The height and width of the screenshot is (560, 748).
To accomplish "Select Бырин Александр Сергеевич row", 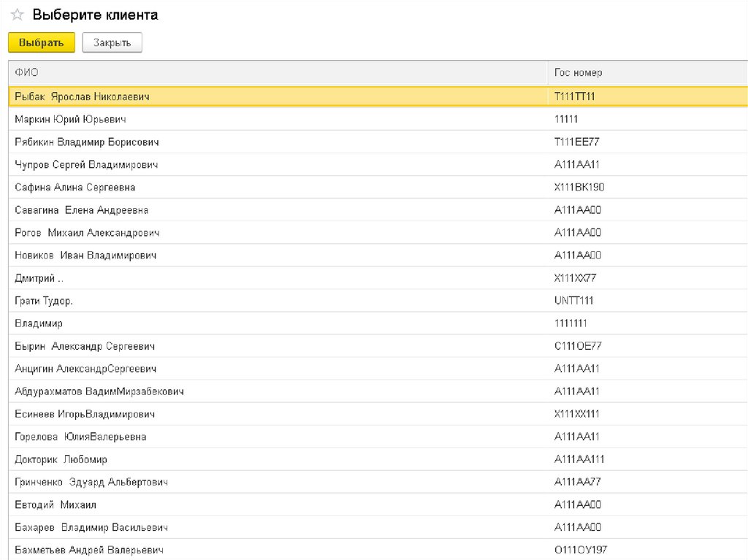I will pos(85,346).
